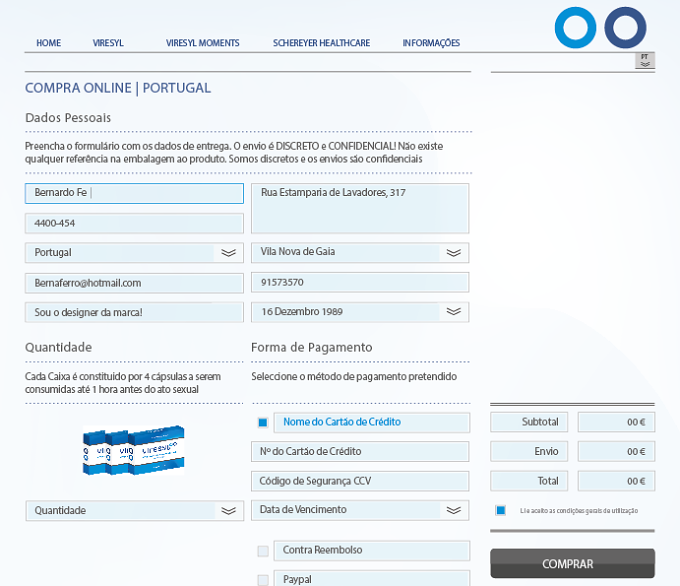
Task: Click the COMPRA ONLINE | PORTUGAL heading
Action: point(118,88)
